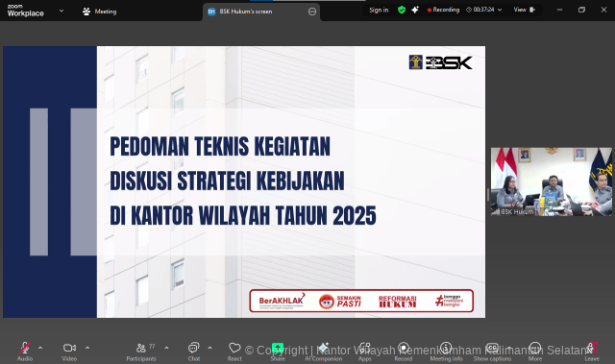615x364 pixels.
Task: Click the BSK Hukum video thumbnail
Action: click(x=551, y=182)
